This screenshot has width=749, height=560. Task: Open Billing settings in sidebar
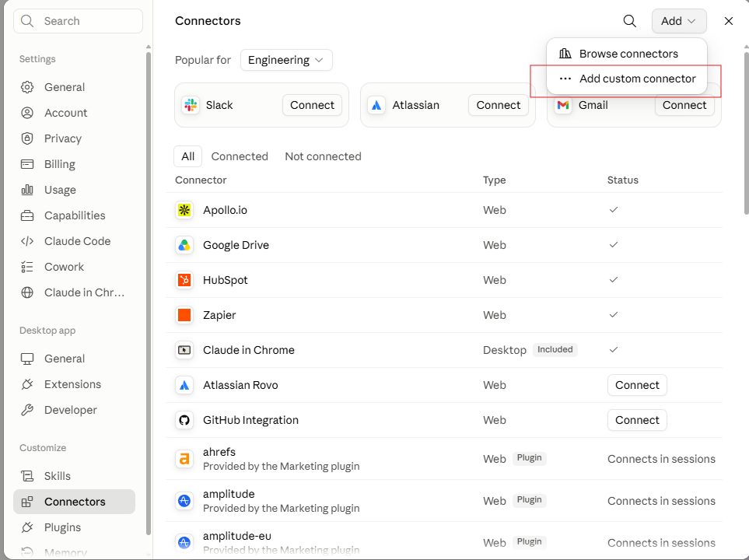74,164
